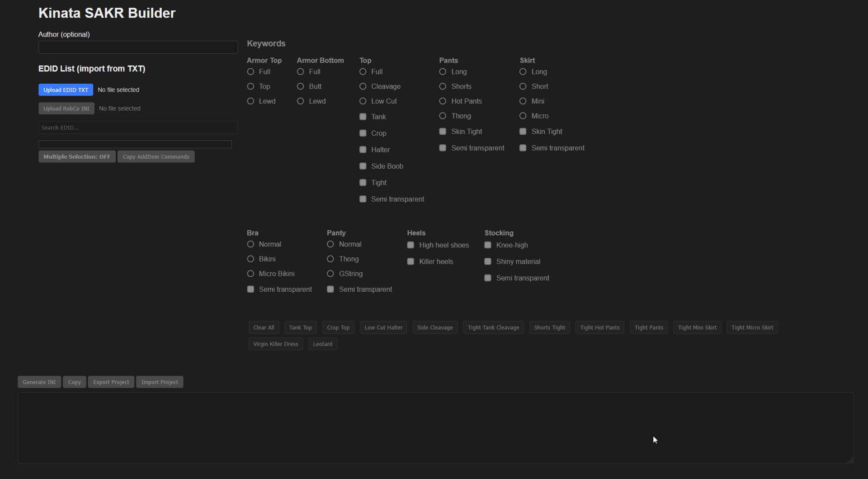Click the Upload RobCo INI button
This screenshot has height=479, width=868.
point(66,109)
